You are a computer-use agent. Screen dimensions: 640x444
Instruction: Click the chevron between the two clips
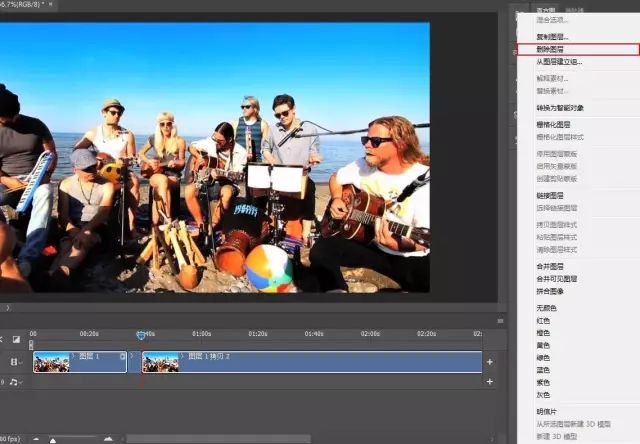coord(132,356)
